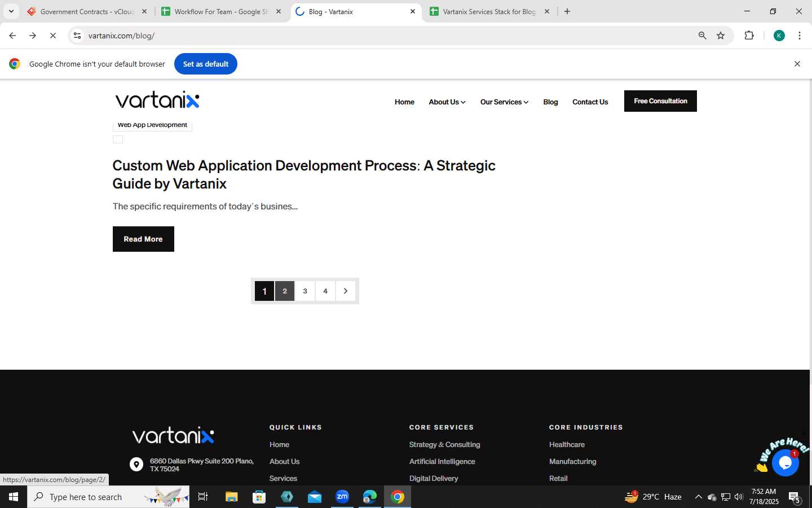Screen dimensions: 812x508
Task: Go to pagination page 4
Action: [x=325, y=291]
